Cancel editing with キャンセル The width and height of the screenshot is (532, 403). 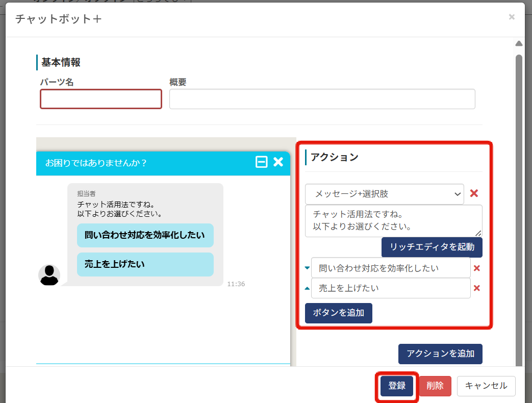pos(486,386)
